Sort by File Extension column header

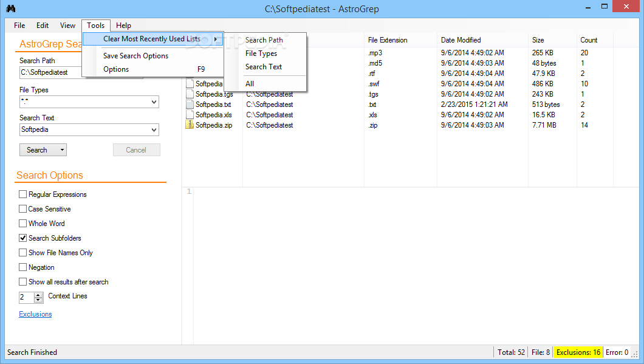coord(388,40)
